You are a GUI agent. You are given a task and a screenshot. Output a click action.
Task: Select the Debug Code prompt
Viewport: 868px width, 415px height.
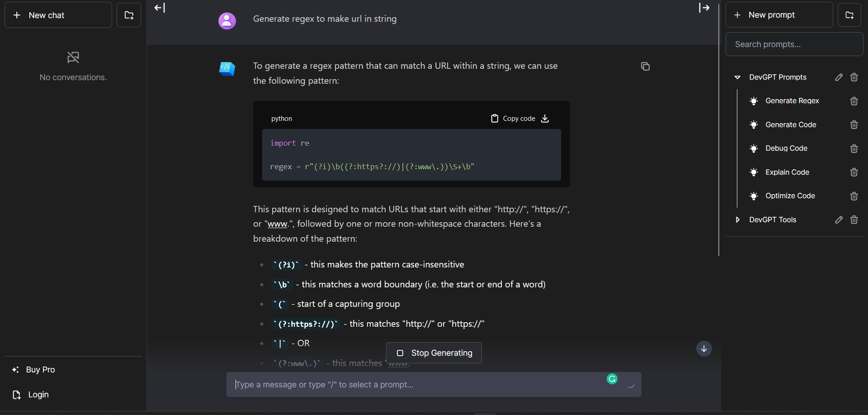[x=786, y=148]
